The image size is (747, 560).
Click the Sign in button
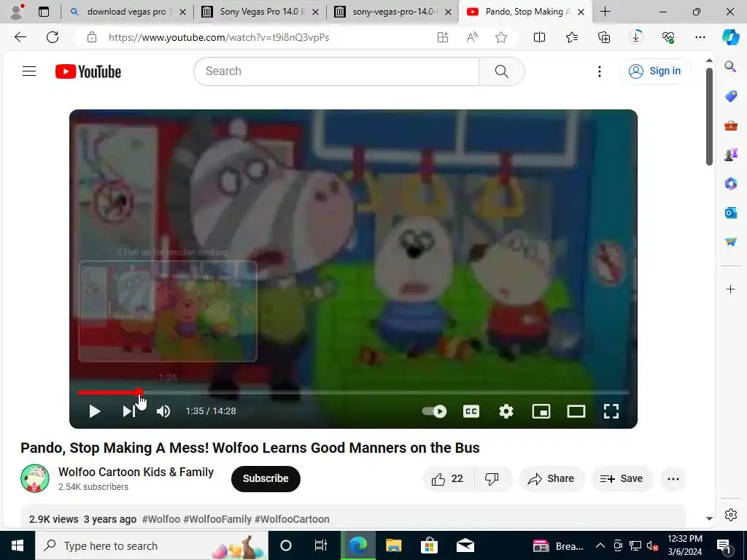click(655, 71)
